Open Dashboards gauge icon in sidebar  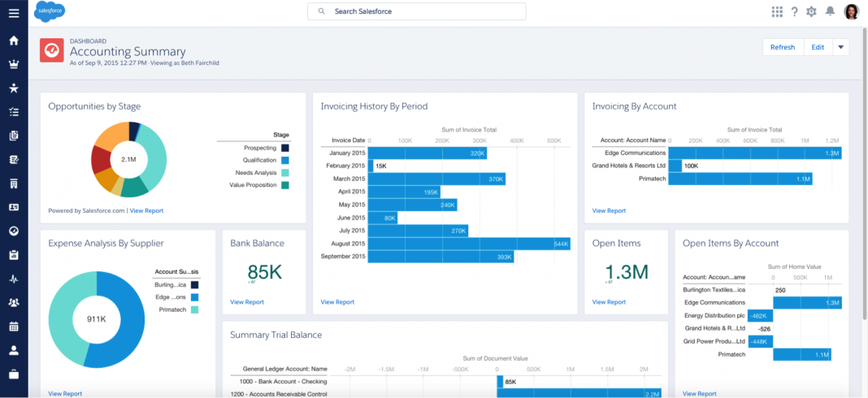click(14, 231)
